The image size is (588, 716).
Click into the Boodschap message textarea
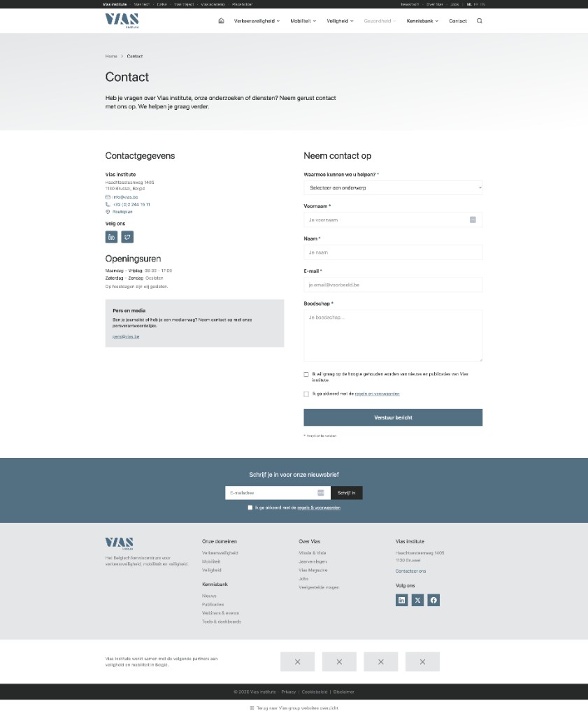coord(393,336)
